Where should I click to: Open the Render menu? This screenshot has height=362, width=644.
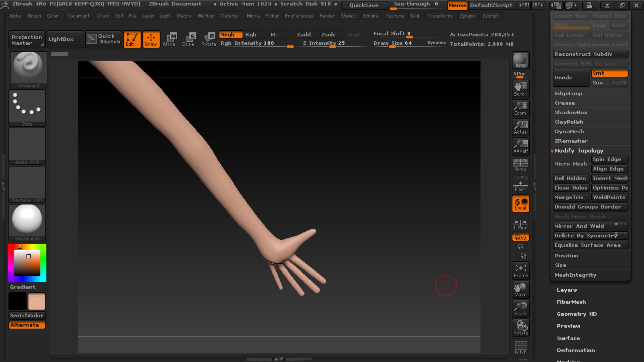(327, 16)
